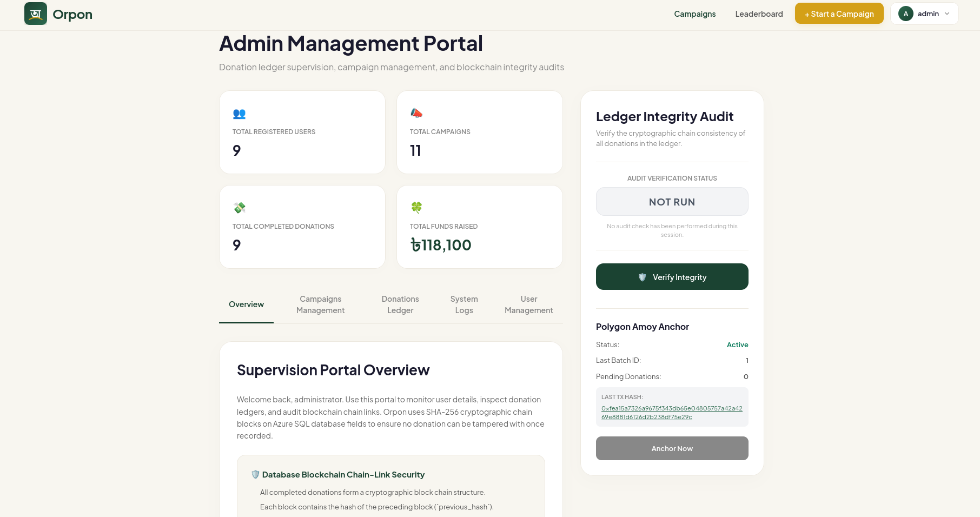This screenshot has width=980, height=517.
Task: Open the Leaderboard nav link
Action: 759,14
